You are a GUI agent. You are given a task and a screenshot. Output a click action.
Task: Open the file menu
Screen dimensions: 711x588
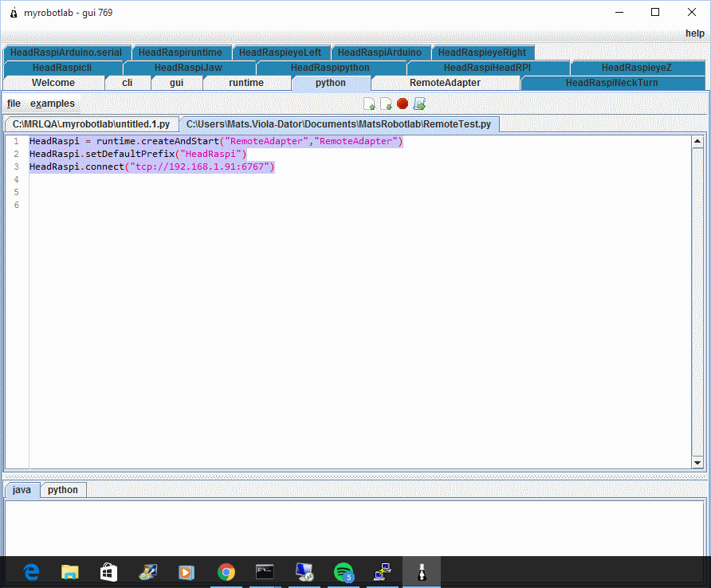coord(14,104)
